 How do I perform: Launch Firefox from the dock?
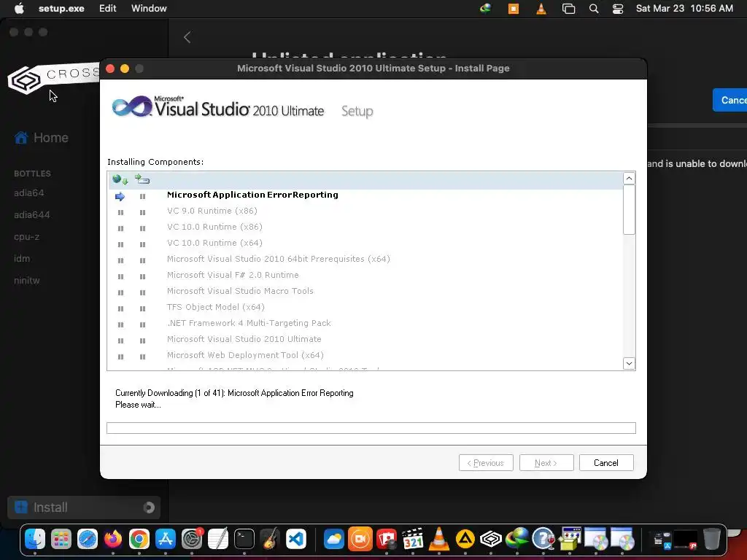click(113, 539)
